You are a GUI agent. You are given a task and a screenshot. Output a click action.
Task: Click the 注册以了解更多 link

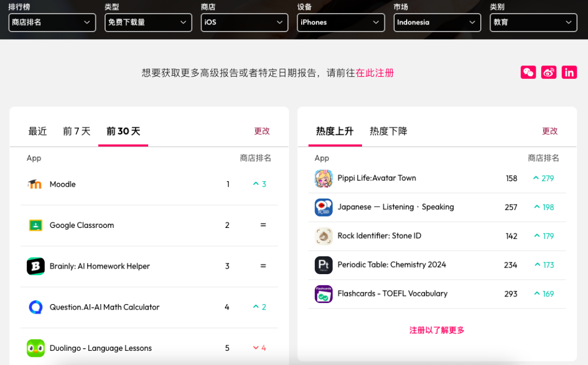(x=437, y=330)
